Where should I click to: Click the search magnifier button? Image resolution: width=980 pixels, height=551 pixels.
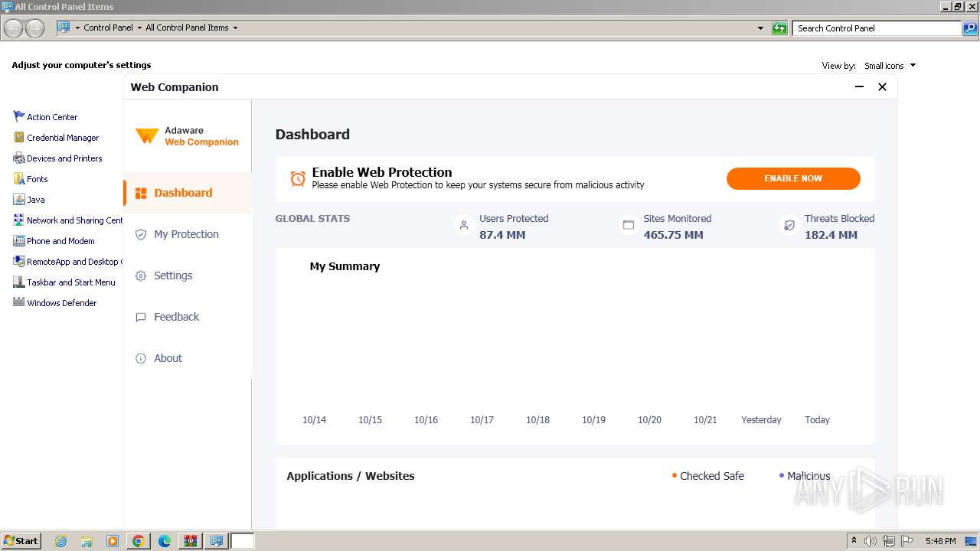(x=970, y=28)
